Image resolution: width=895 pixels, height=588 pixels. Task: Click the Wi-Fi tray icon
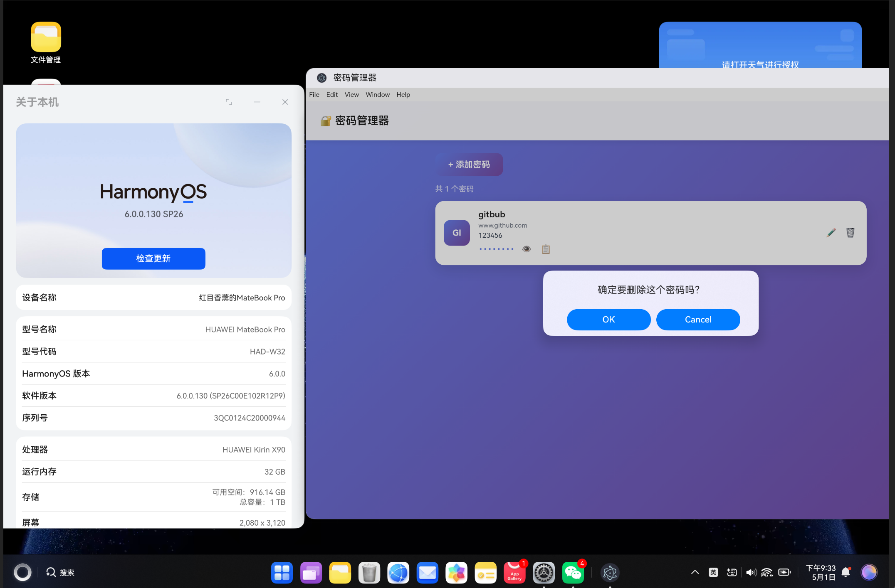coord(767,572)
